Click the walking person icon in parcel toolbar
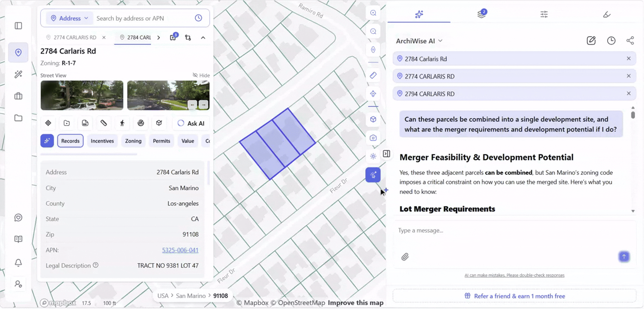This screenshot has width=644, height=309. 122,123
